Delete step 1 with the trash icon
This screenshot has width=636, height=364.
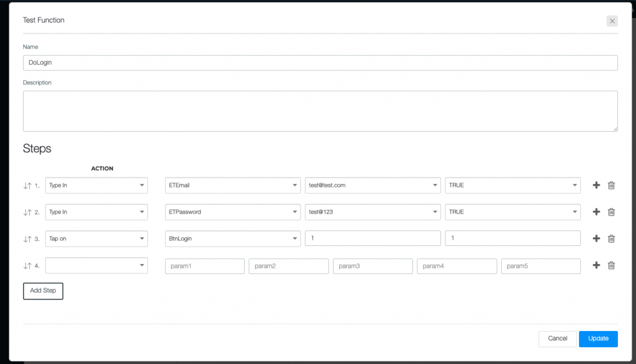point(611,186)
